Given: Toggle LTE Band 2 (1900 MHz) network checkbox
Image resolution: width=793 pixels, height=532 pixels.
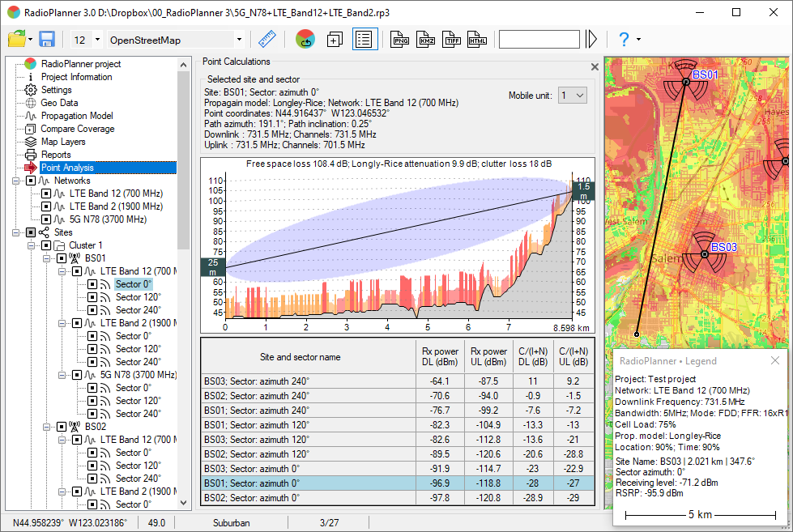Looking at the screenshot, I should click(47, 206).
